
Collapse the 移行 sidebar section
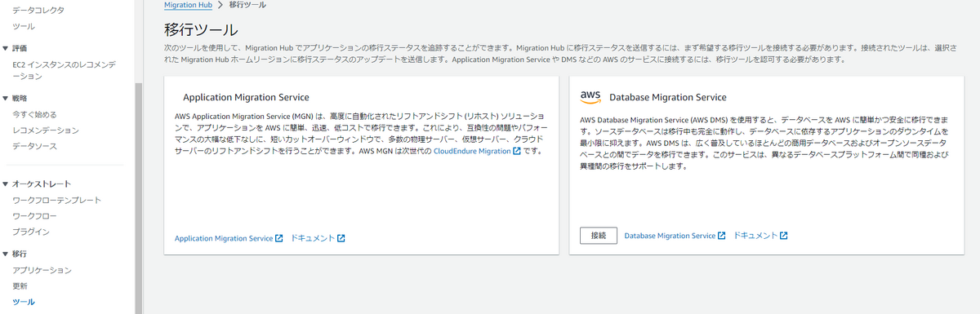7,254
